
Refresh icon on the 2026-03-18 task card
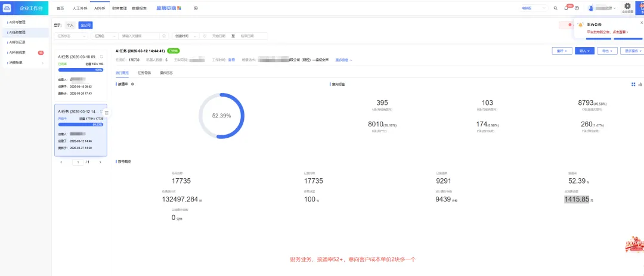pos(102,57)
